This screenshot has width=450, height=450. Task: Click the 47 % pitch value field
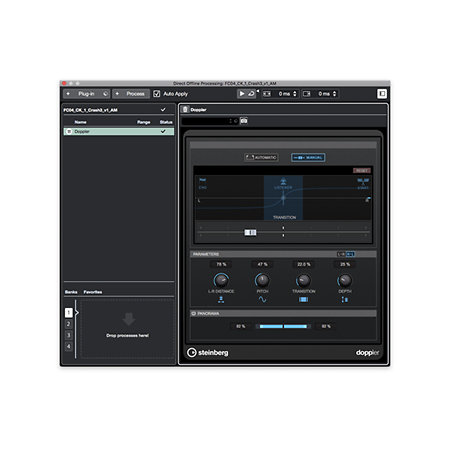point(262,264)
